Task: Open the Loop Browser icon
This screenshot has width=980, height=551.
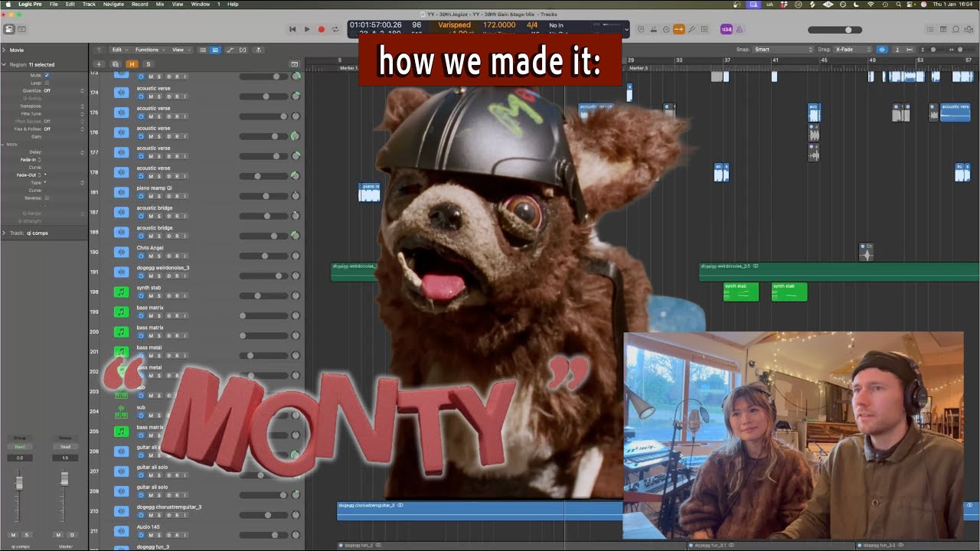Action: click(956, 29)
